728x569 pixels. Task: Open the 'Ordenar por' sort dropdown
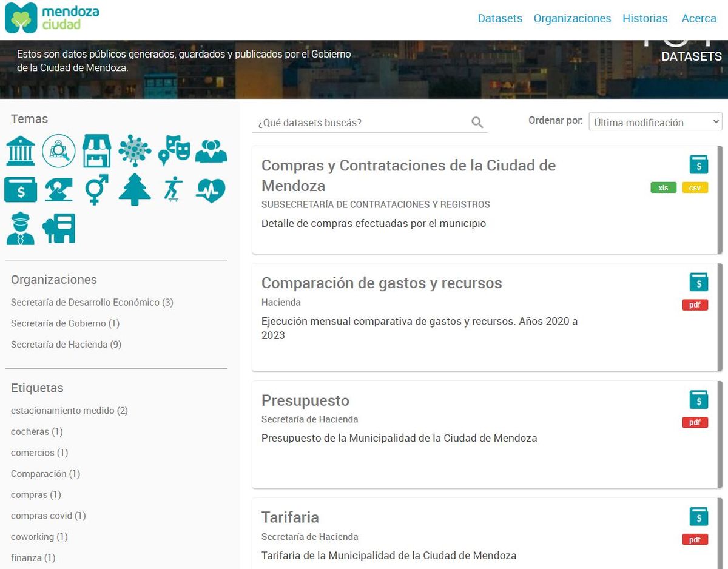point(655,122)
